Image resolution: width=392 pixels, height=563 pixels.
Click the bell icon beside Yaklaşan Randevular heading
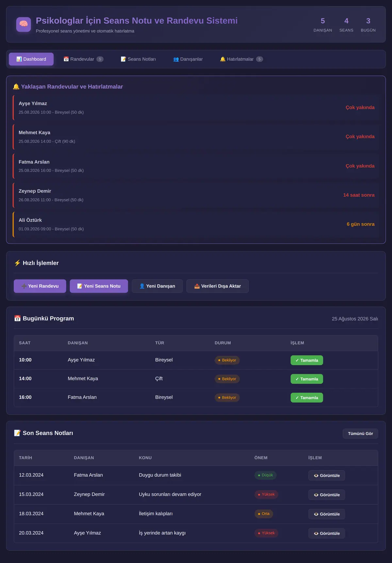[x=16, y=87]
